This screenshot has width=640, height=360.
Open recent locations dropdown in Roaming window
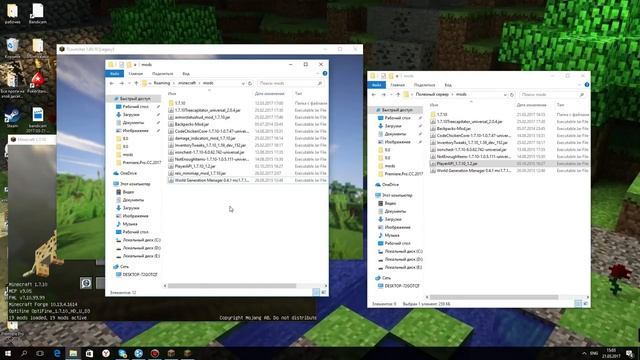pyautogui.click(x=129, y=83)
